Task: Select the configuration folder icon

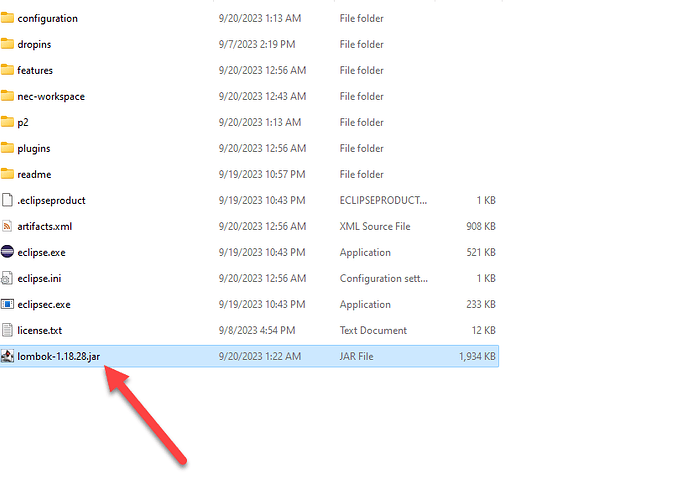Action: [7, 18]
